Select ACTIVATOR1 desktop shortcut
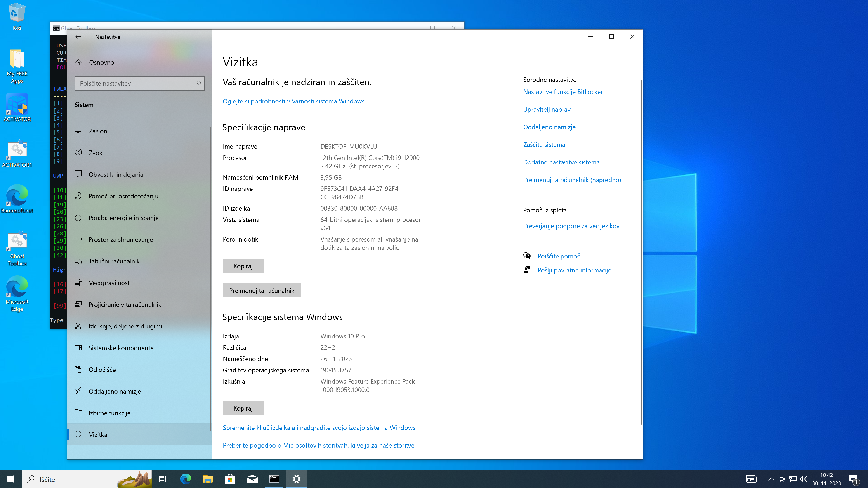The width and height of the screenshot is (868, 488). (x=17, y=154)
